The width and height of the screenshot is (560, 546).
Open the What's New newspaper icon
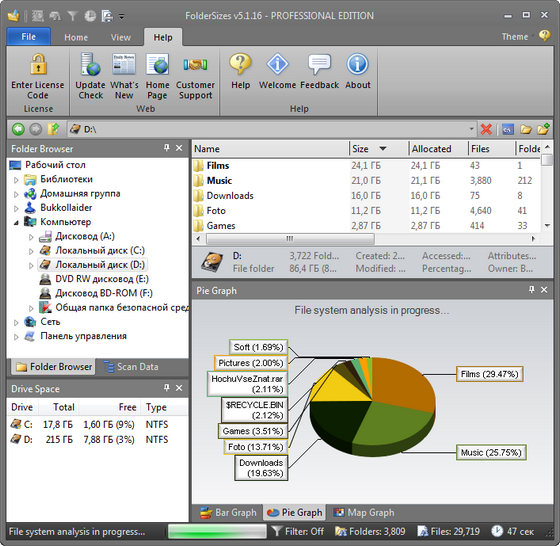[x=124, y=64]
